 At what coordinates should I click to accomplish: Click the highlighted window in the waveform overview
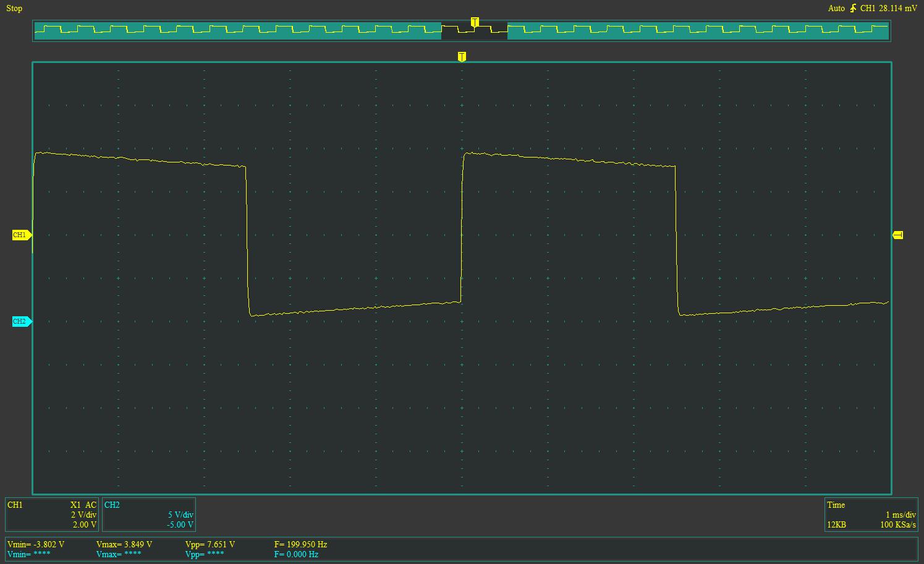click(x=474, y=31)
